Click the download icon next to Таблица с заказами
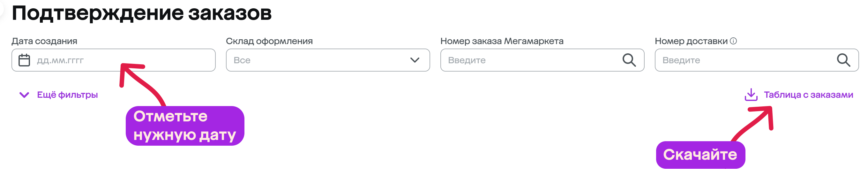 click(x=751, y=95)
